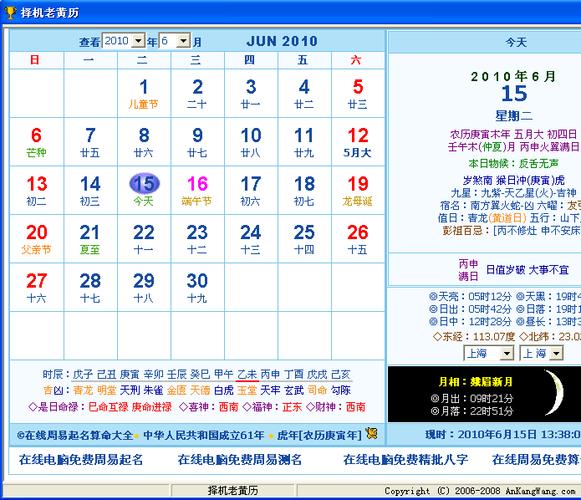Select June 6 芒种 date cell
Image resolution: width=581 pixels, height=500 pixels.
point(36,142)
